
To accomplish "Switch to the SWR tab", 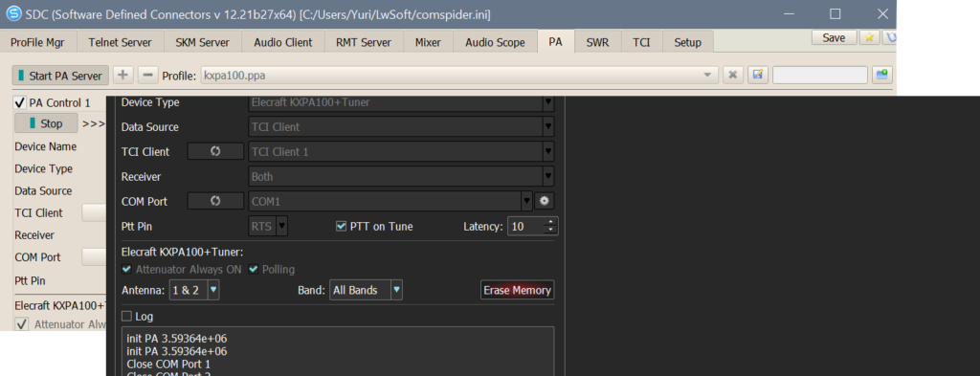I will (x=598, y=42).
